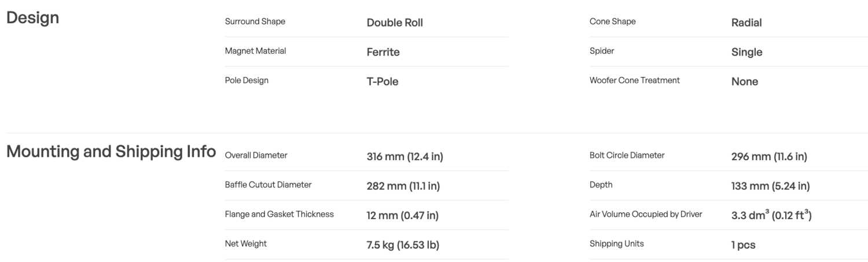Screen dimensions: 868x262
Task: Select the Cone Shape label
Action: point(612,22)
